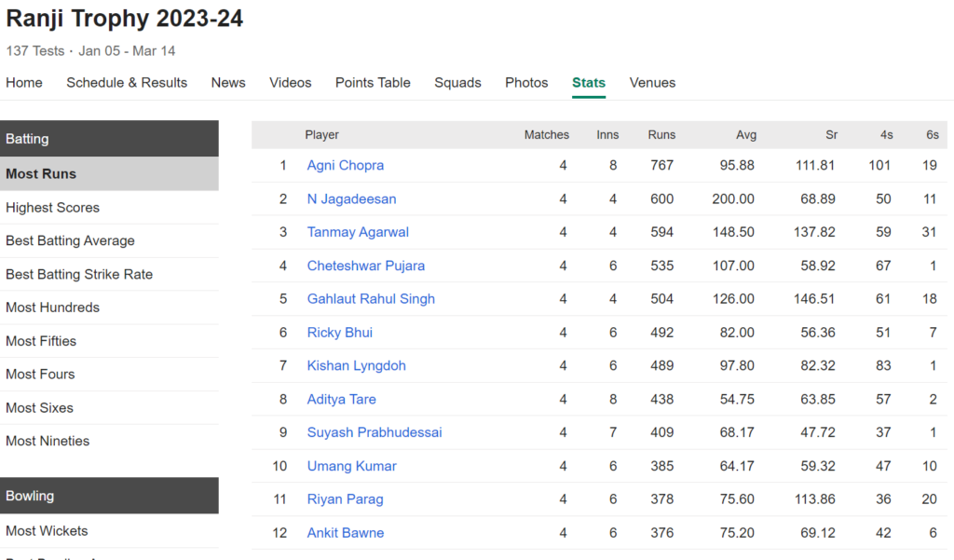Open Most Sixes stats
954x560 pixels.
click(110, 408)
